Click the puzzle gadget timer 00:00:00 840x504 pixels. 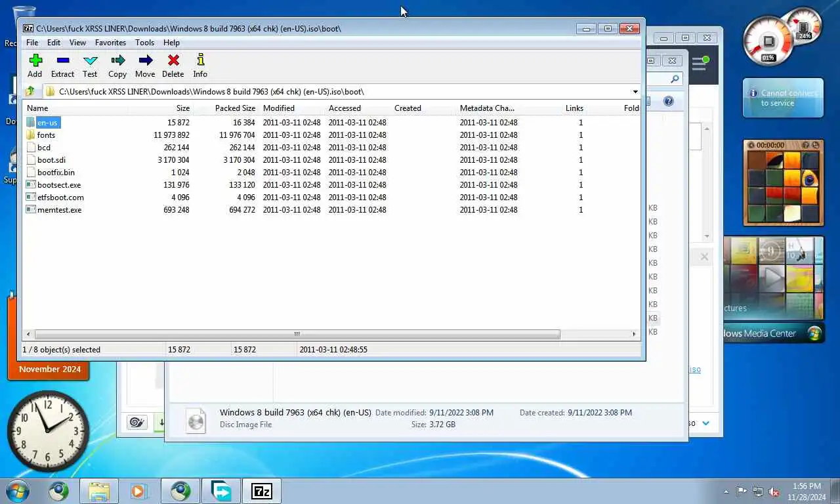tap(770, 145)
